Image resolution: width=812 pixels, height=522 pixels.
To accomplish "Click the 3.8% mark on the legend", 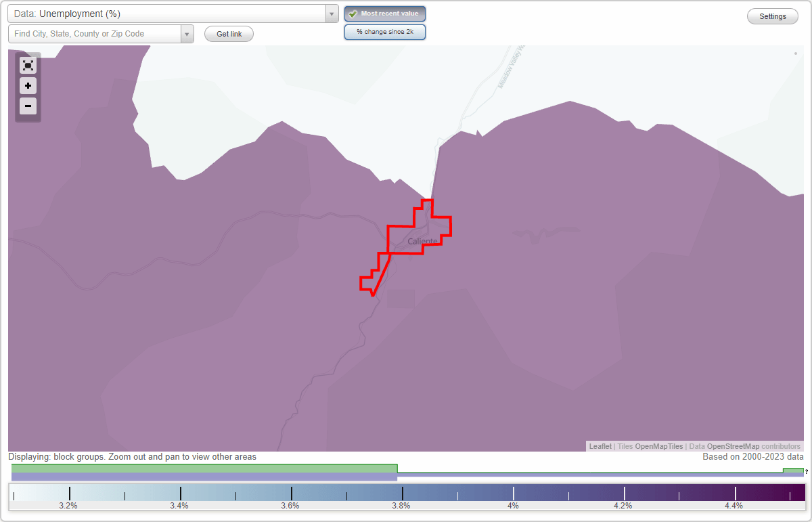I will (402, 506).
